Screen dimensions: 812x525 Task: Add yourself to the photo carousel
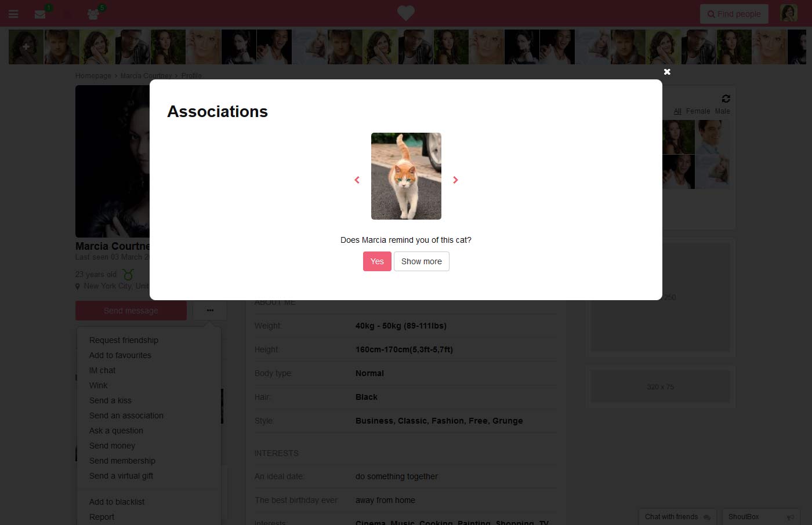26,47
